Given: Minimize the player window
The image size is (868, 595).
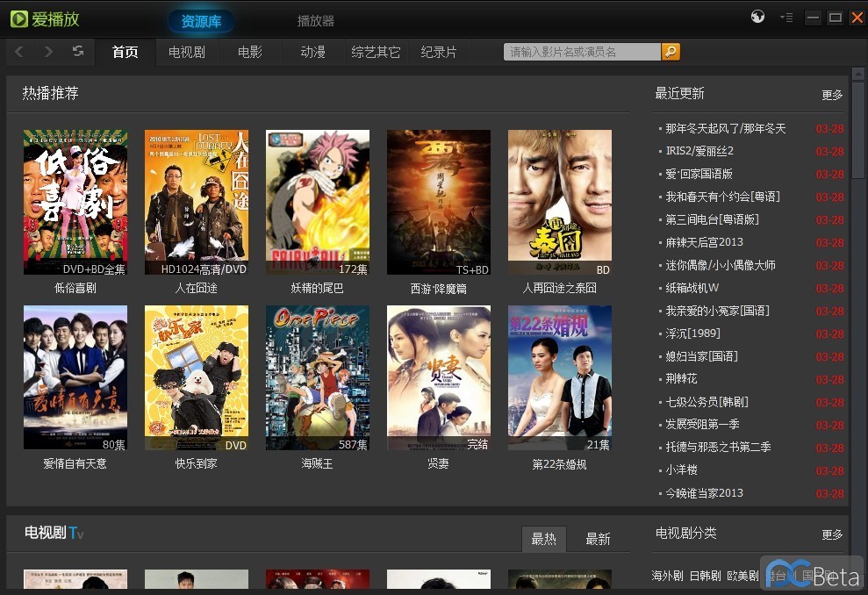Looking at the screenshot, I should pyautogui.click(x=813, y=18).
